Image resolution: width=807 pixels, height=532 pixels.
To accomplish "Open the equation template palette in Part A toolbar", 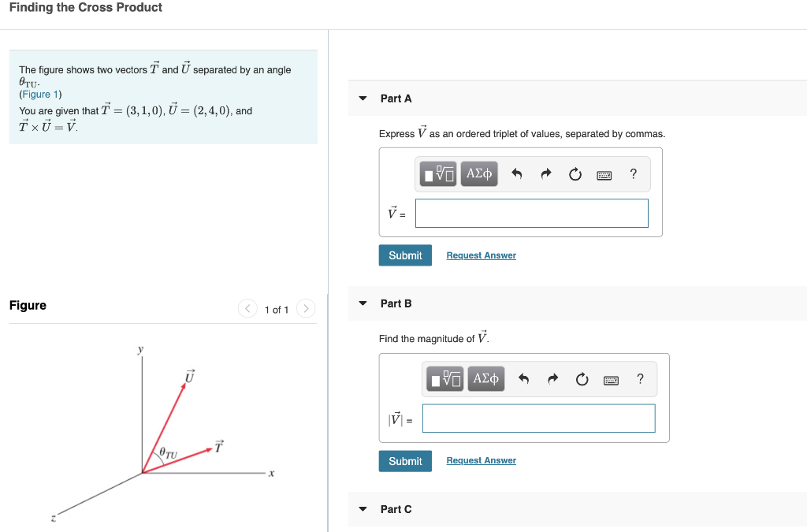I will tap(437, 173).
